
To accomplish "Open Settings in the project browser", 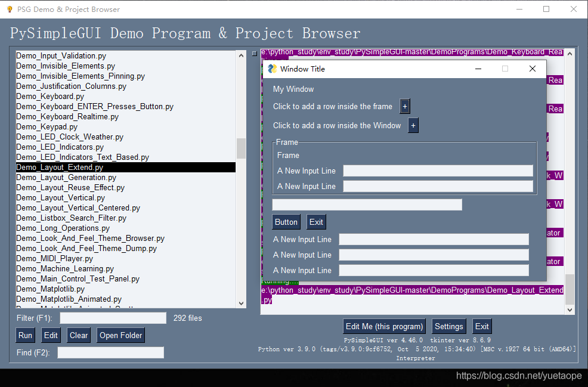I will (x=448, y=326).
